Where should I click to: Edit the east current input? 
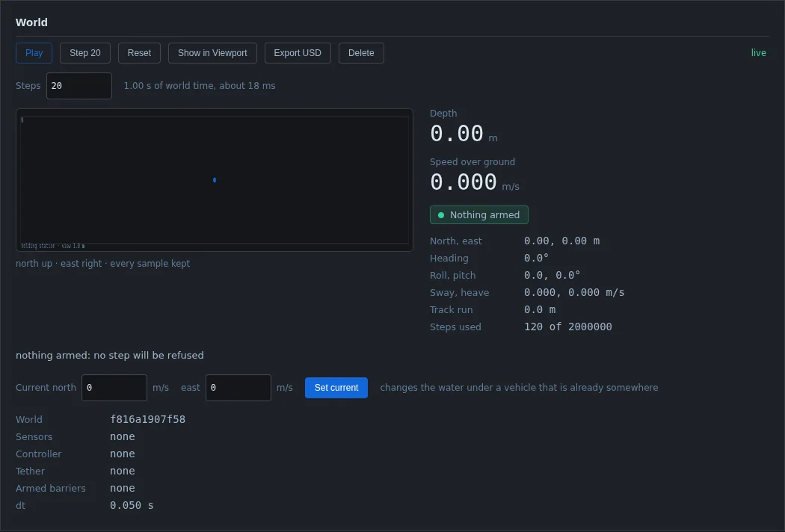click(238, 388)
